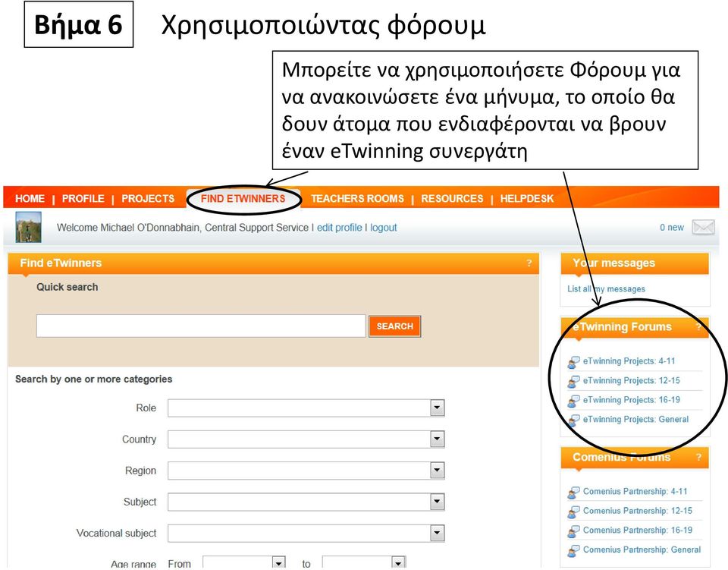This screenshot has height=570, width=728.
Task: Click the orange SEARCH button
Action: coord(394,326)
